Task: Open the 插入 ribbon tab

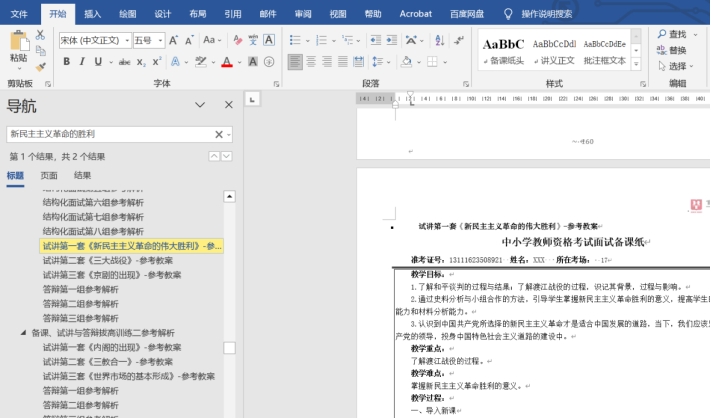Action: (92, 13)
